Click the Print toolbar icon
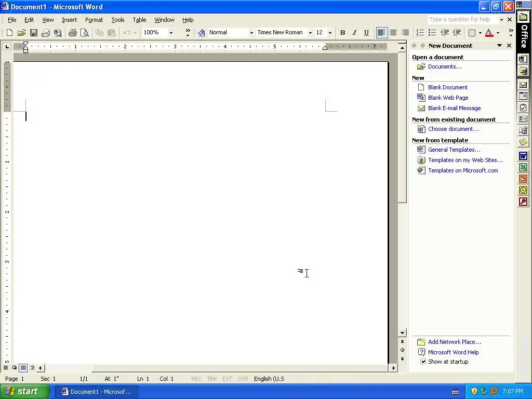Screen dimensions: 532x399 72,33
